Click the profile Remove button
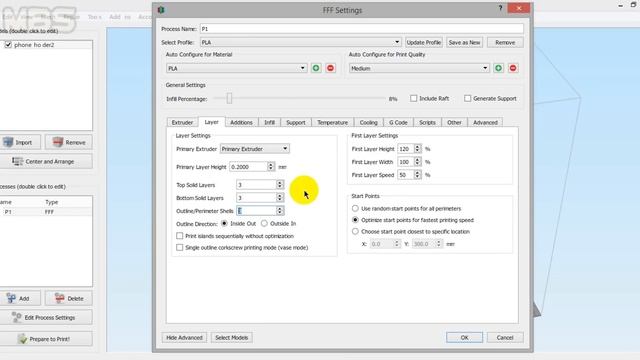The height and width of the screenshot is (360, 640). pyautogui.click(x=505, y=42)
